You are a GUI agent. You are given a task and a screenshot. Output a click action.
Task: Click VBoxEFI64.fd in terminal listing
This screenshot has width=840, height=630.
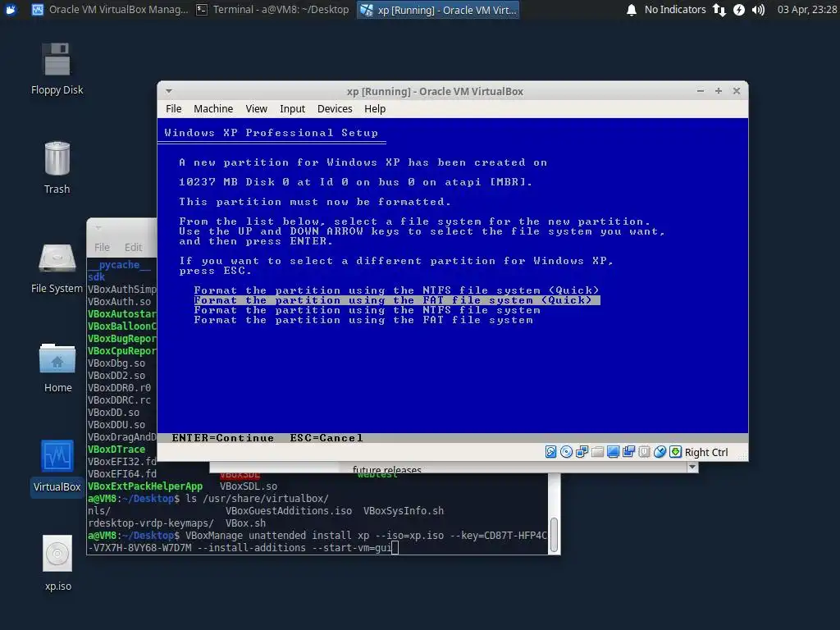[x=122, y=474]
